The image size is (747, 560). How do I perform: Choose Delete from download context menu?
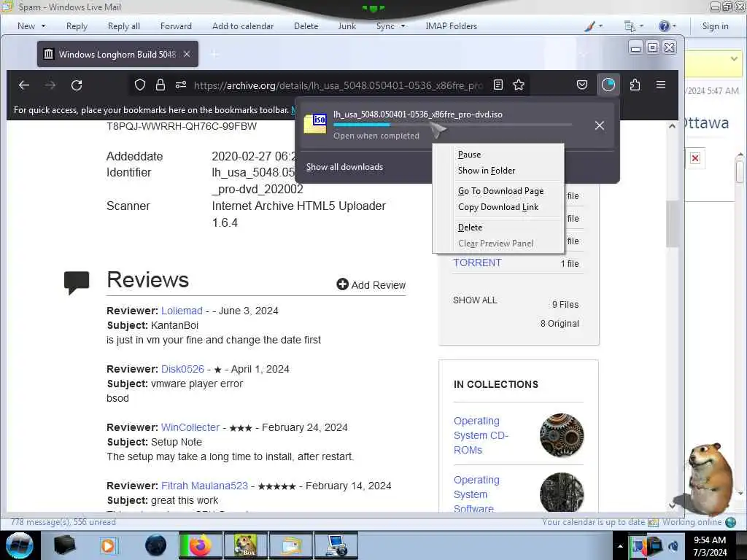pyautogui.click(x=470, y=227)
